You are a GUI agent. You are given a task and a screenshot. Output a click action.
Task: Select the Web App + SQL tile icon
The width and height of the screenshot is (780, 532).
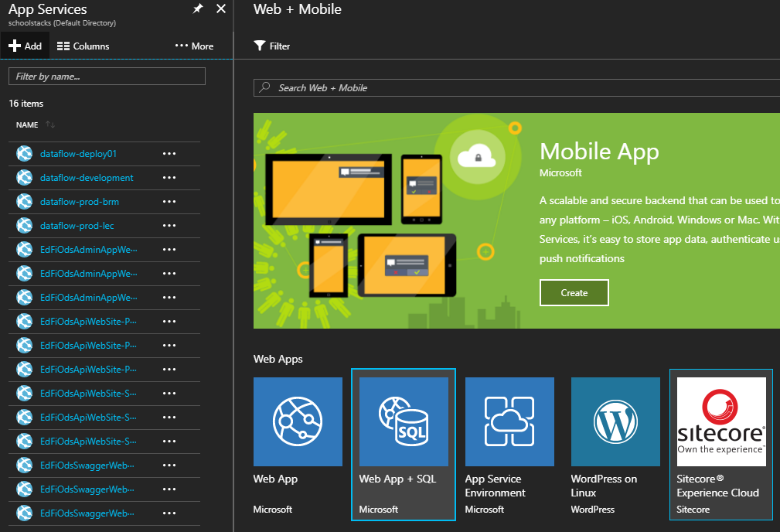click(x=404, y=421)
